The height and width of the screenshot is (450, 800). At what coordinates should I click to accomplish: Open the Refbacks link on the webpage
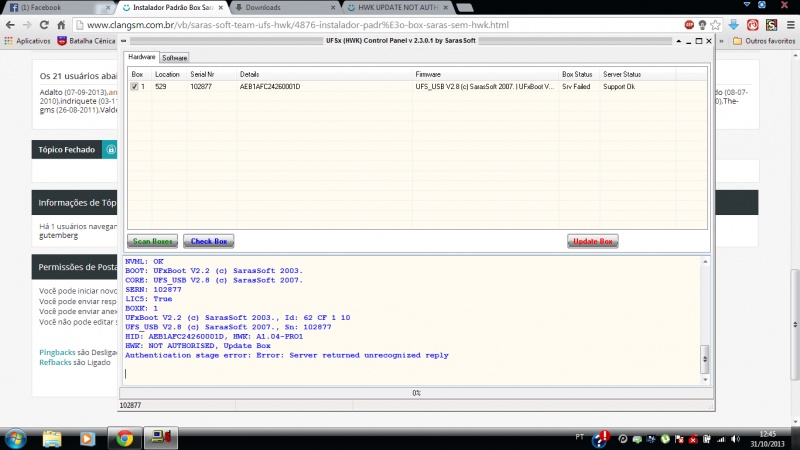pos(55,362)
